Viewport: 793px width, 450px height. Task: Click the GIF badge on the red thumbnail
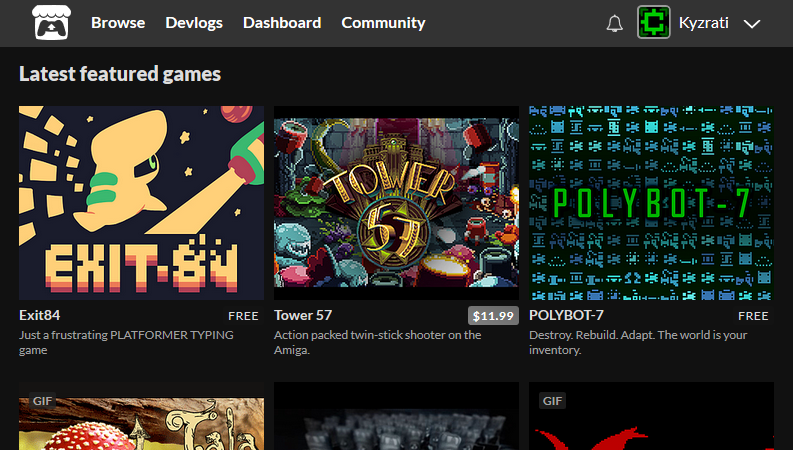(552, 401)
